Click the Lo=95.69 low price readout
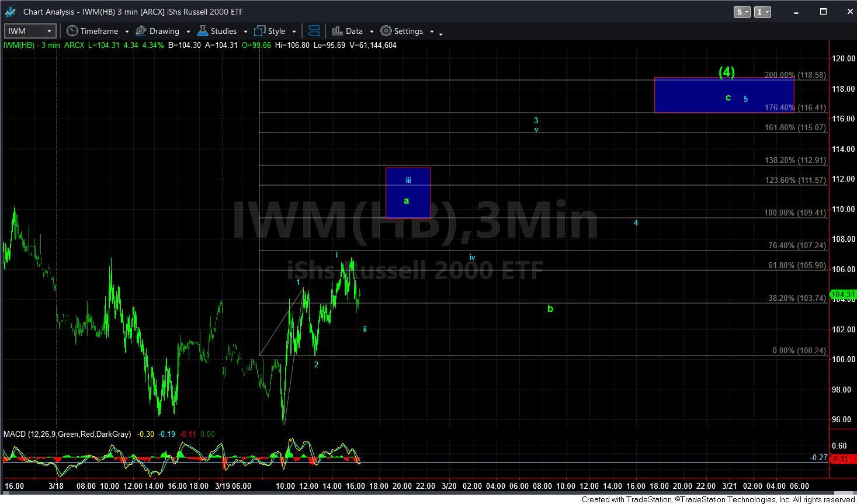The image size is (857, 504). point(329,45)
